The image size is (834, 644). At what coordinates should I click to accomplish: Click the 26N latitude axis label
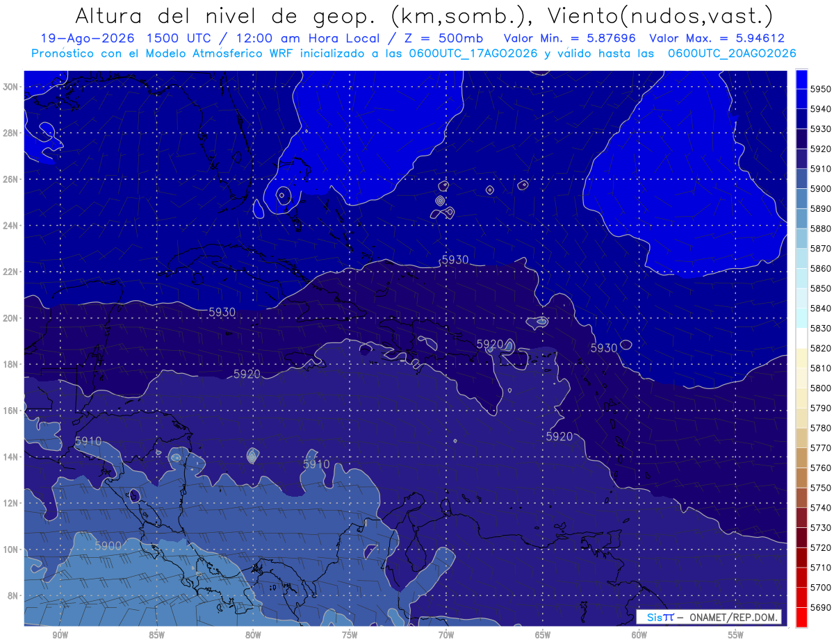click(10, 179)
